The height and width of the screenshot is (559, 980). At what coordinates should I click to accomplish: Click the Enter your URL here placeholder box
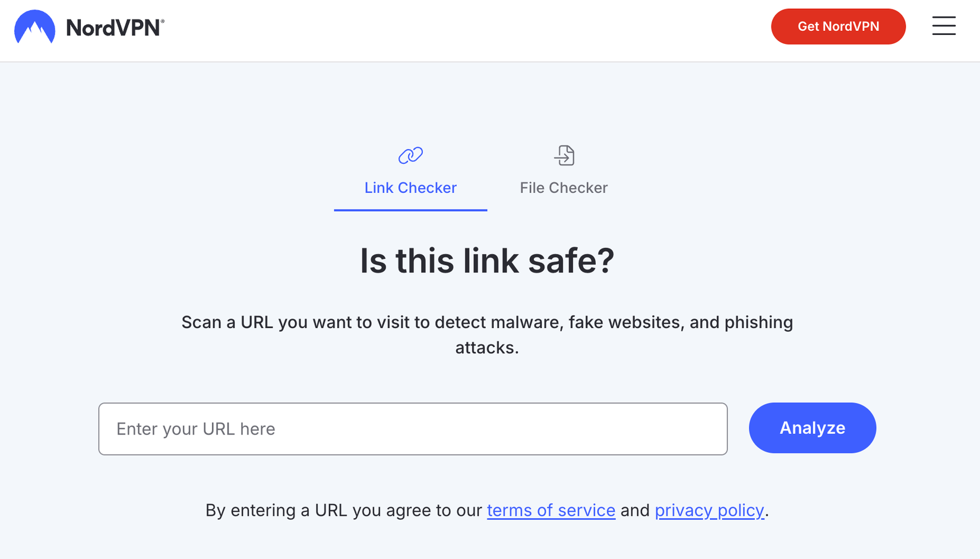point(413,428)
